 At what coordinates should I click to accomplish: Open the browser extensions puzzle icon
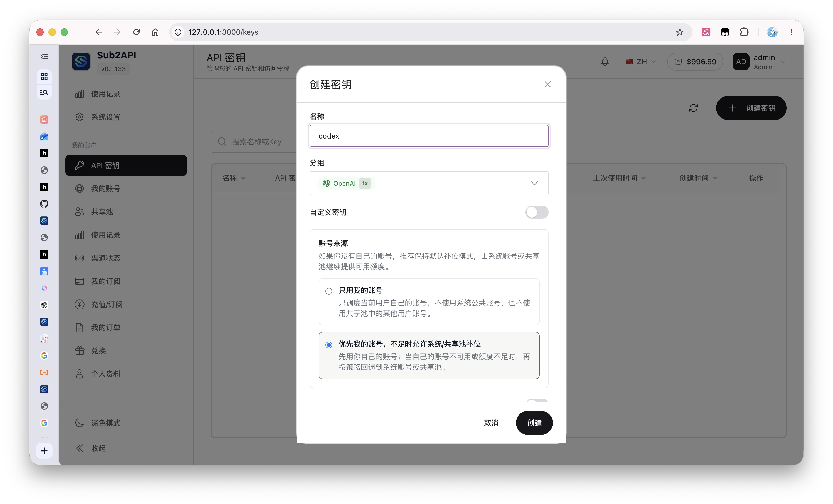(744, 32)
